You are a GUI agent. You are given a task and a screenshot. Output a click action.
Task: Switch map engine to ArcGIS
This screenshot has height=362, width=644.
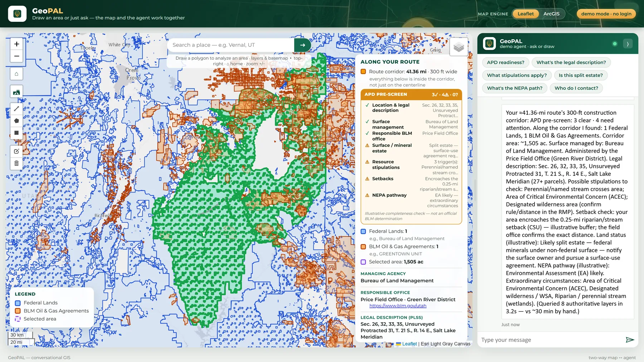[x=551, y=14]
